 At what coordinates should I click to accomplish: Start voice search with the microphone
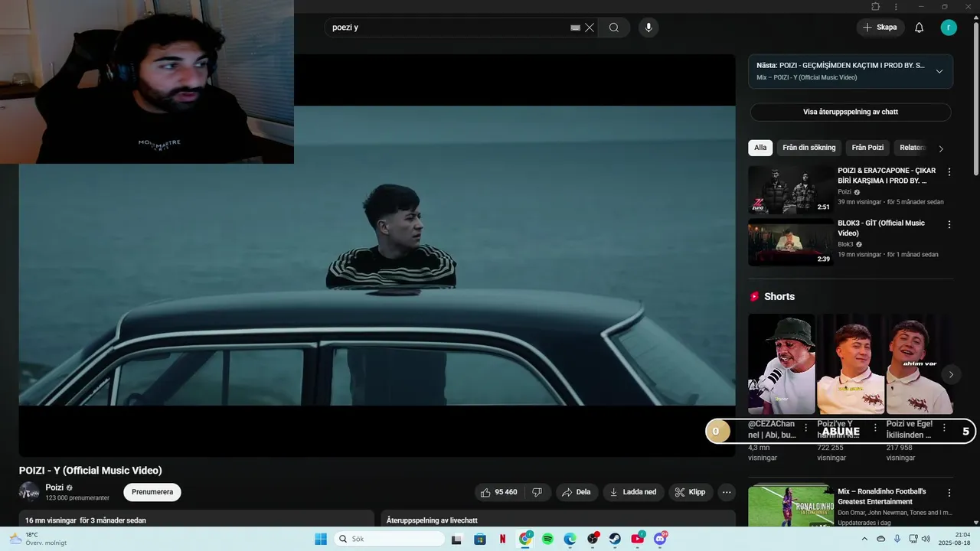pyautogui.click(x=648, y=28)
